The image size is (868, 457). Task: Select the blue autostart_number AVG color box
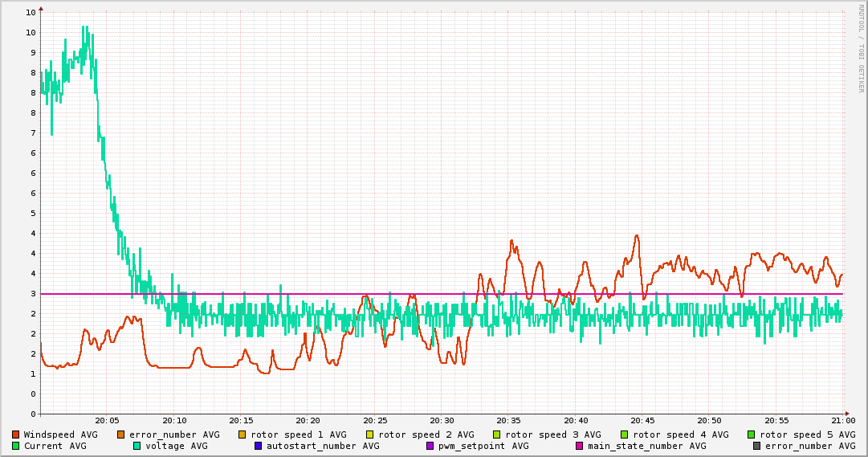coord(259,446)
